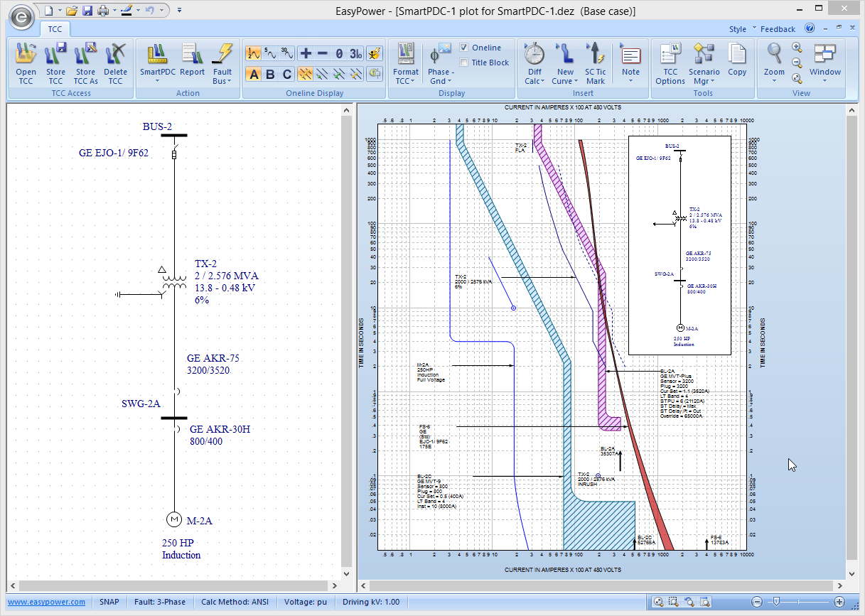Viewport: 865px width, 616px height.
Task: Open a stored TCC
Action: click(x=26, y=63)
